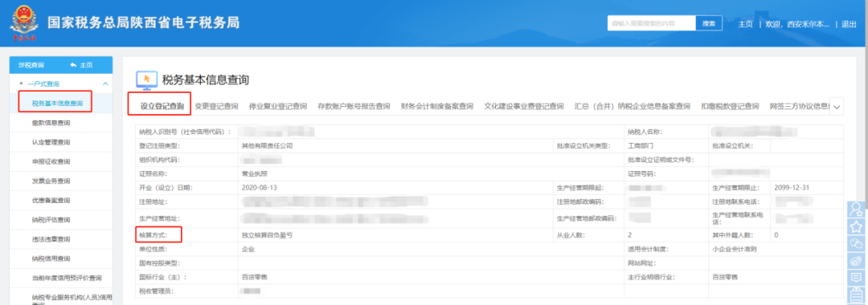
Task: Click the 核算方式 field label
Action: tap(153, 235)
